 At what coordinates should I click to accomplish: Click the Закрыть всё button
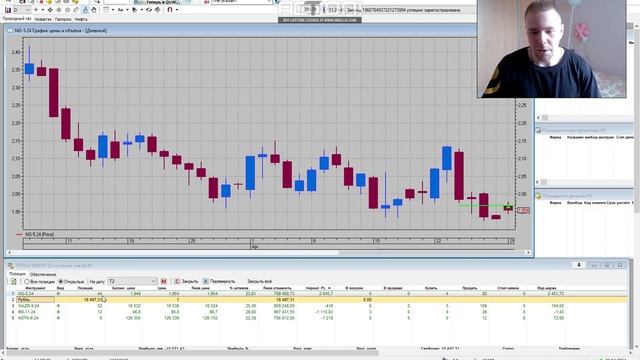[x=260, y=281]
